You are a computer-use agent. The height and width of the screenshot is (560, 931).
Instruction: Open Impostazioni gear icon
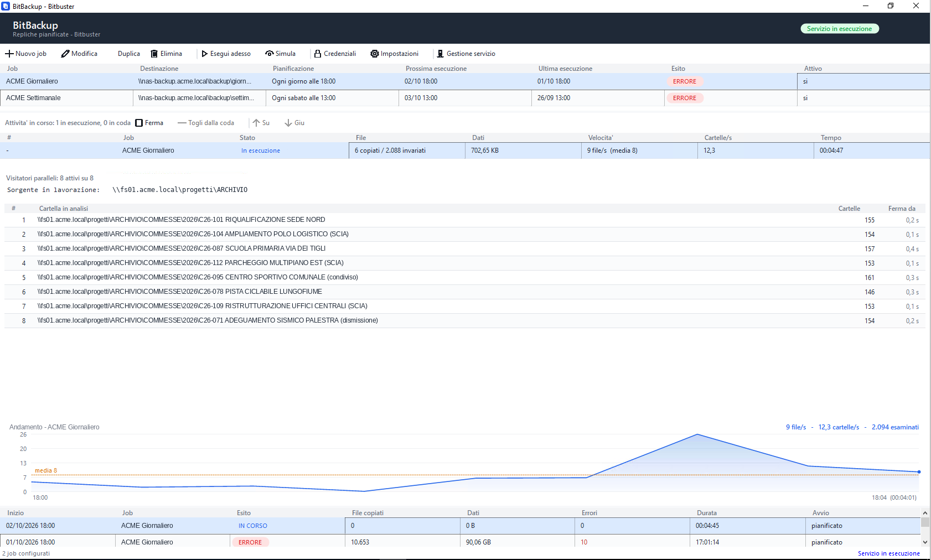(375, 54)
